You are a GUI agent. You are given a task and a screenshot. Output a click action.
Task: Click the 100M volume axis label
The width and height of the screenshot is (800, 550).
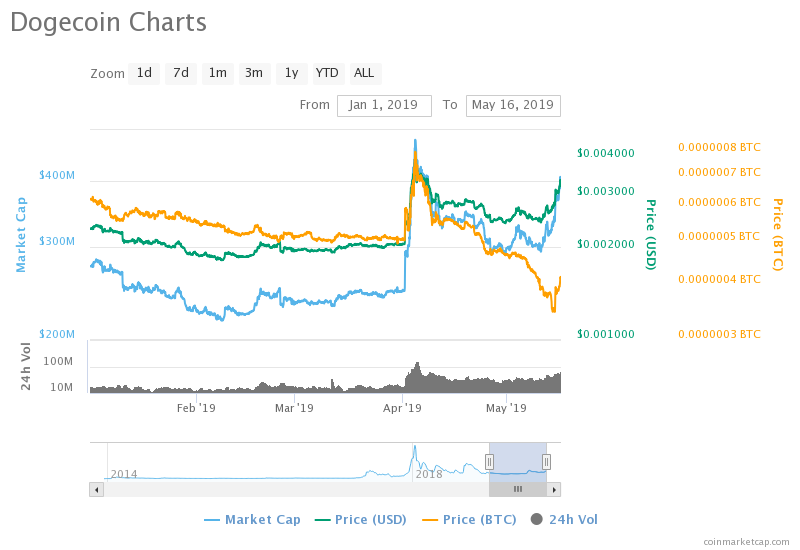pos(58,362)
